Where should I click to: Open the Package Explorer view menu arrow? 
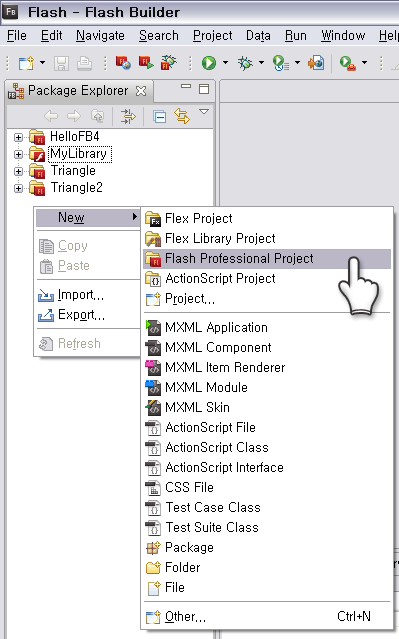click(204, 111)
